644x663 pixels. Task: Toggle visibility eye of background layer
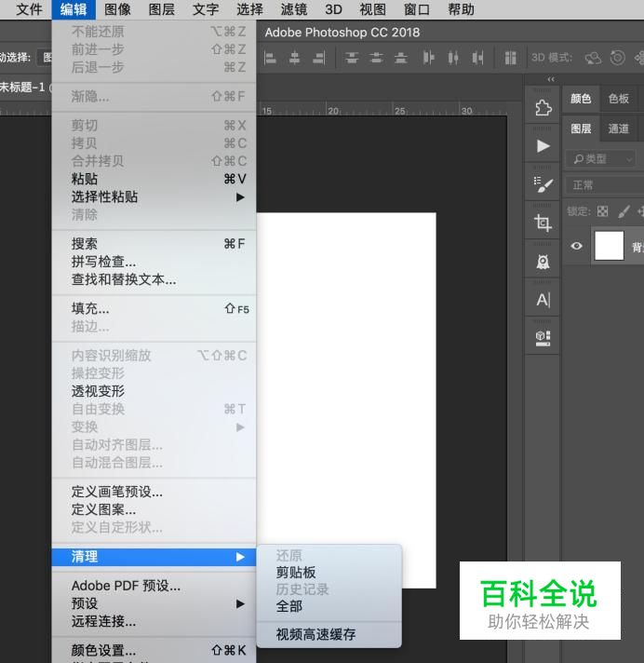tap(576, 246)
